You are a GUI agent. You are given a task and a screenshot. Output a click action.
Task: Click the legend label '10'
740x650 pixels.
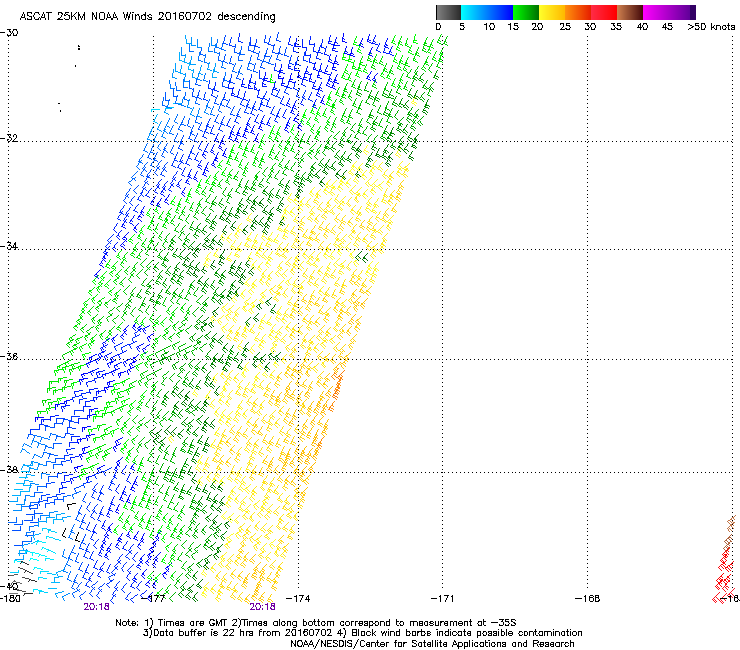click(x=489, y=27)
